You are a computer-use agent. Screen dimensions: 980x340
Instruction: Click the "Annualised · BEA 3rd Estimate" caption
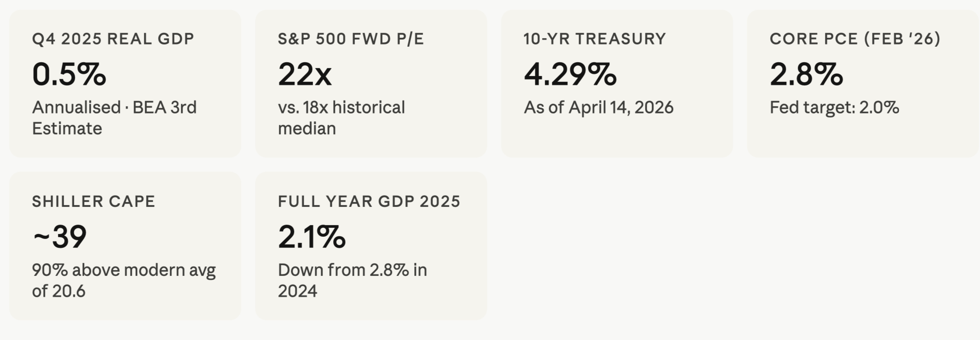(114, 118)
